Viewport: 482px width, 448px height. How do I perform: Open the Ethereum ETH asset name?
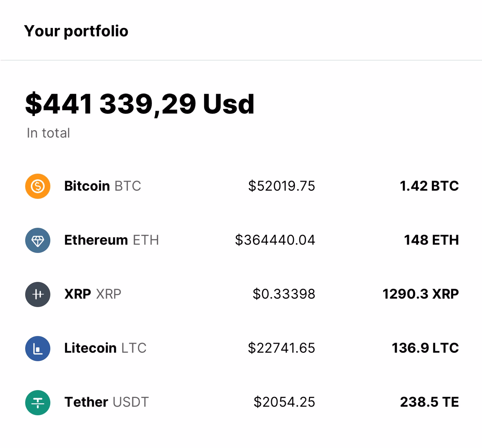[111, 240]
